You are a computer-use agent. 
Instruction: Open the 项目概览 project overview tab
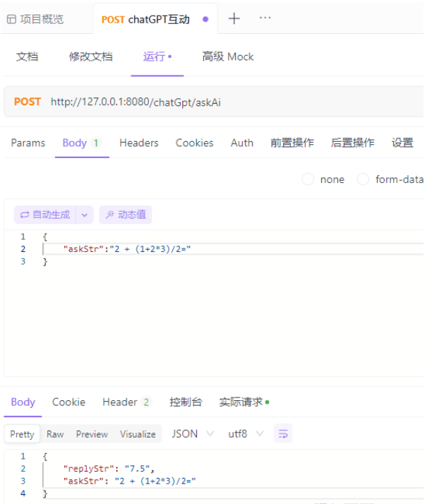35,19
